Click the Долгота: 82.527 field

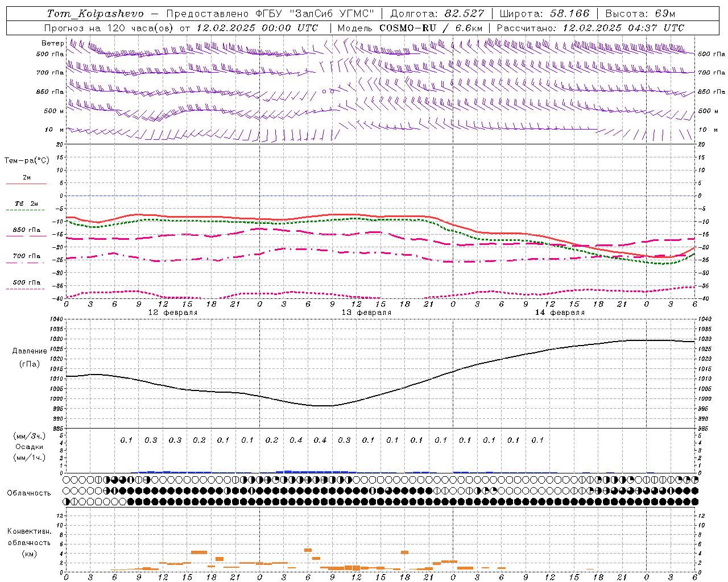pos(437,14)
